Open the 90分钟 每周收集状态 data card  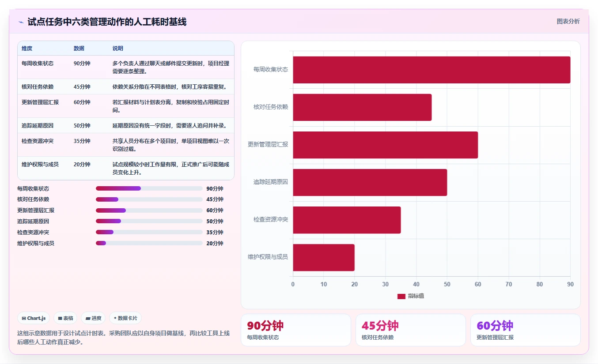pos(295,330)
